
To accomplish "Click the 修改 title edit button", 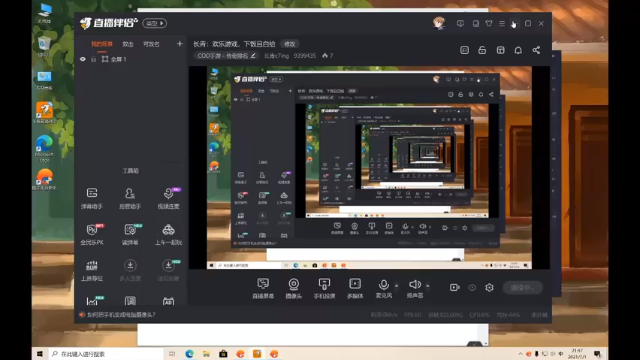I will point(289,44).
